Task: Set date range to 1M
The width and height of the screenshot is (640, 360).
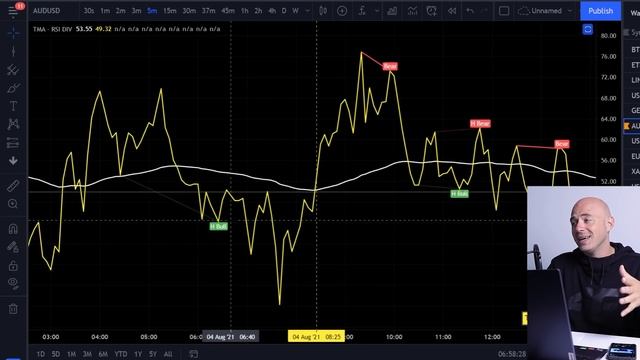Action: [71, 354]
